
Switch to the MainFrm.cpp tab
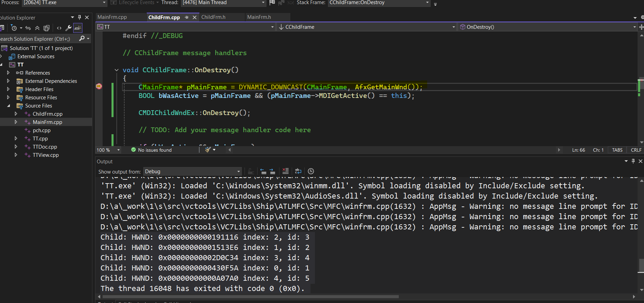(112, 17)
